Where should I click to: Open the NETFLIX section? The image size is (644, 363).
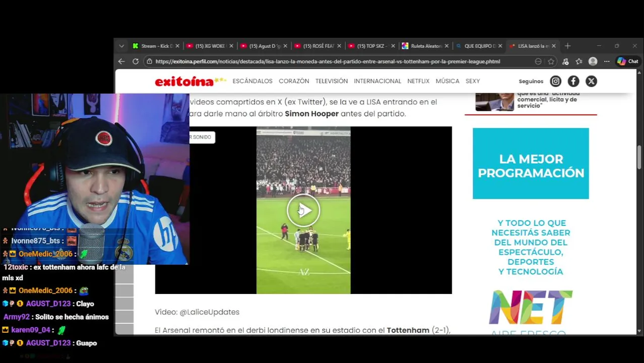(x=418, y=81)
